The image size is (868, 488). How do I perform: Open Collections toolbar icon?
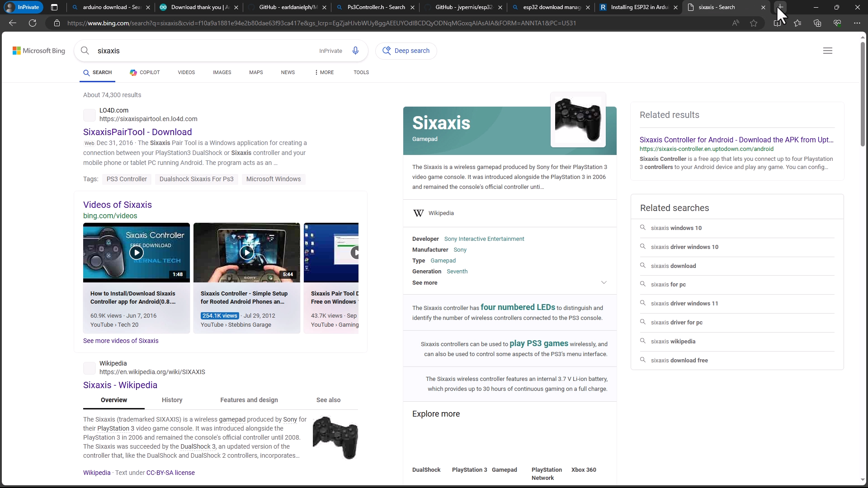point(817,23)
